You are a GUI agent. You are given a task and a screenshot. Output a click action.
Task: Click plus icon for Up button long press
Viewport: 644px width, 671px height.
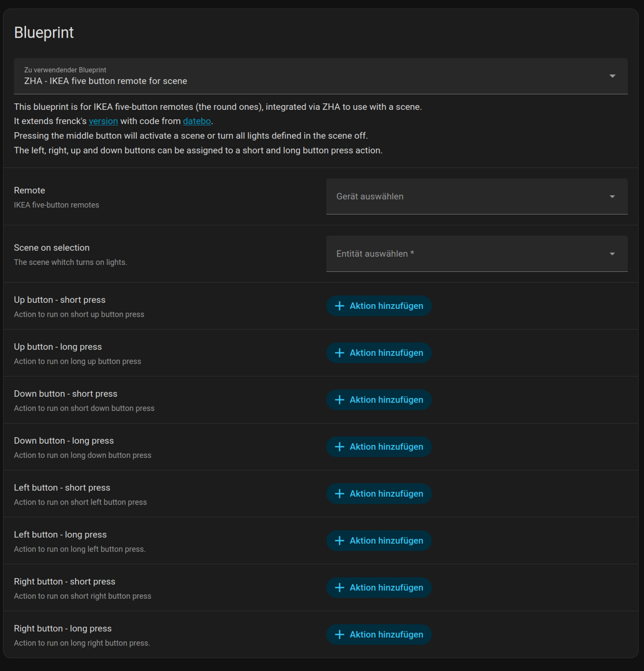[x=339, y=353]
